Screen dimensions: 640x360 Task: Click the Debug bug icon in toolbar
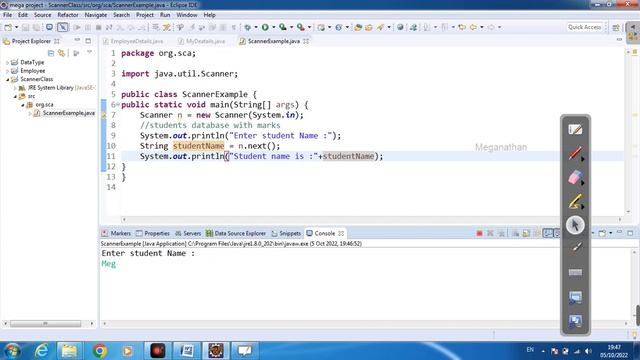(247, 27)
